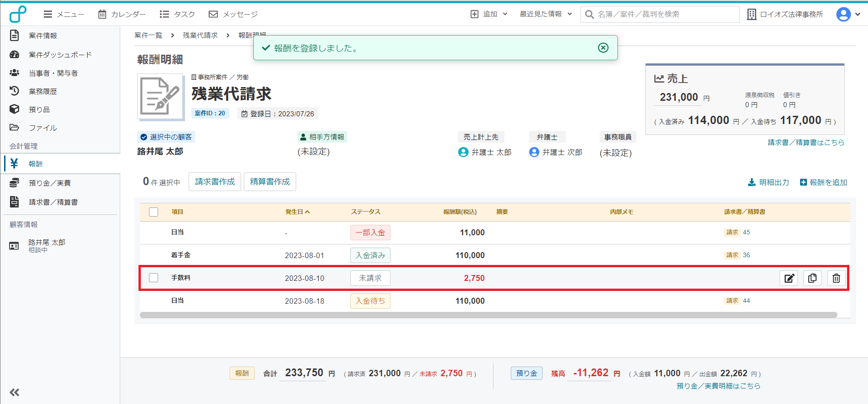Open 預り金／実費明細はこちら link
The image size is (868, 404).
coord(719,386)
